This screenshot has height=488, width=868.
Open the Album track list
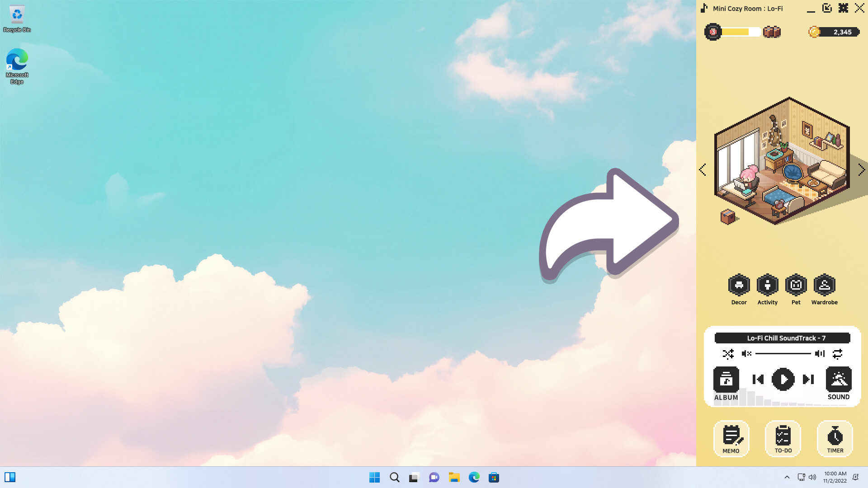click(x=726, y=380)
